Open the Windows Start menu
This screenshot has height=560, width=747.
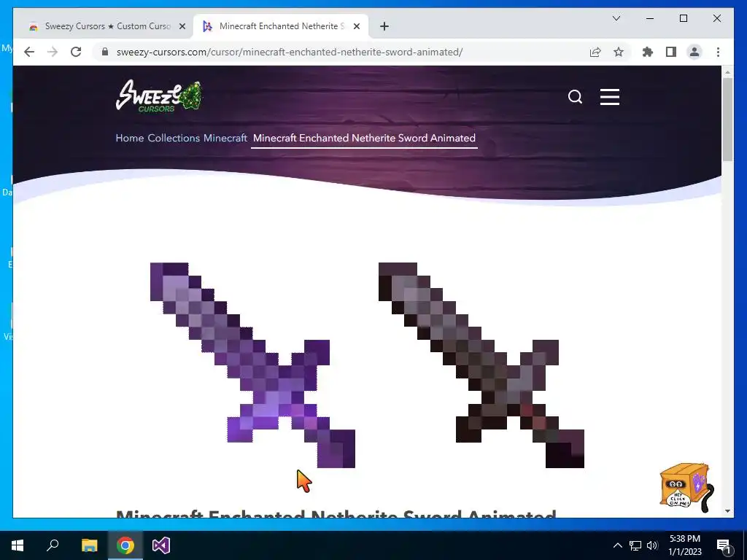click(x=18, y=545)
